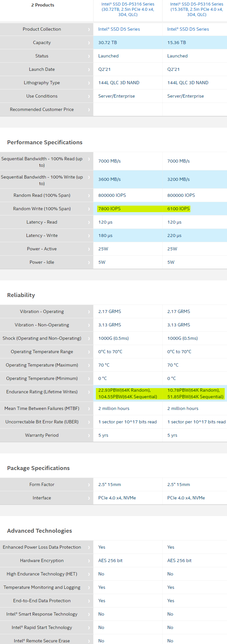227x644 pixels.
Task: Click chevron beside Operating Temperature Range
Action: click(89, 352)
